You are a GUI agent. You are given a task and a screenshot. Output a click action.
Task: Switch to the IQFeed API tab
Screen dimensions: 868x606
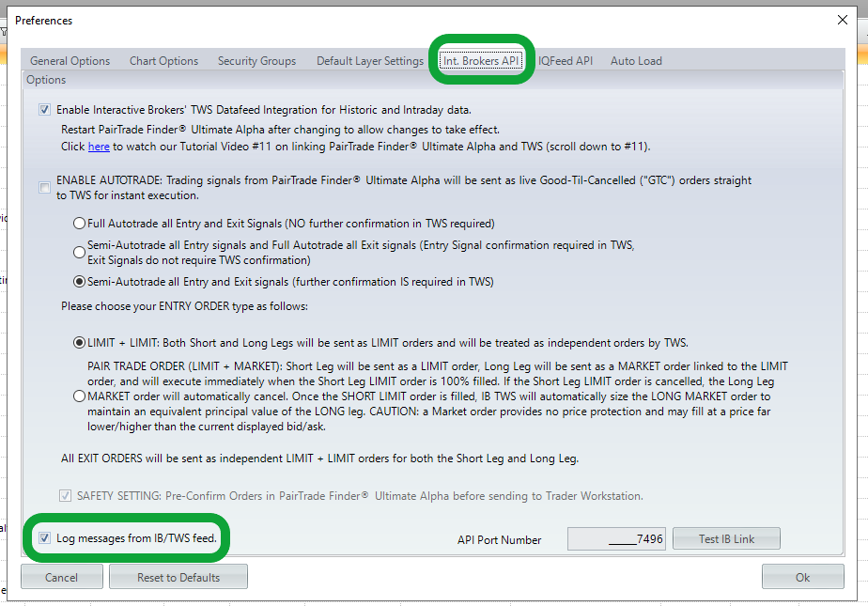coord(566,61)
